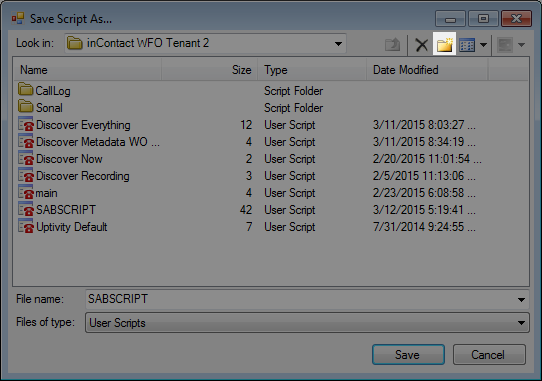Image resolution: width=542 pixels, height=381 pixels.
Task: Open the Files of type combo box
Action: 307,323
